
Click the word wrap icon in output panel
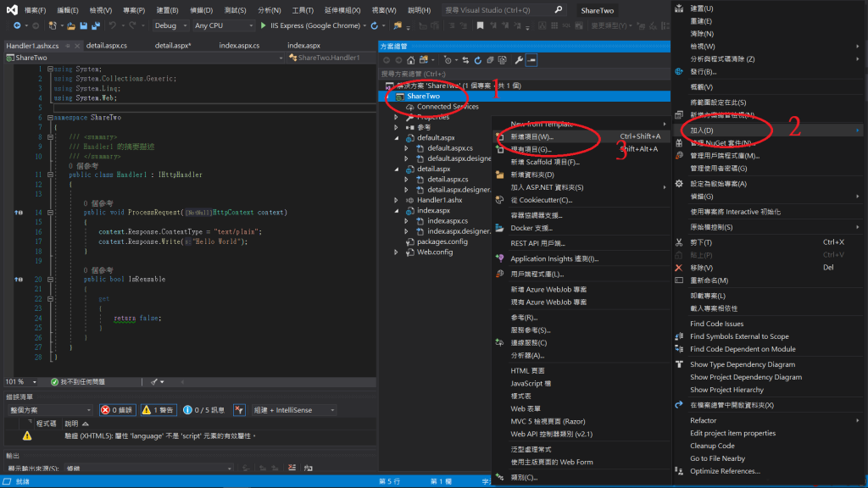tap(309, 468)
